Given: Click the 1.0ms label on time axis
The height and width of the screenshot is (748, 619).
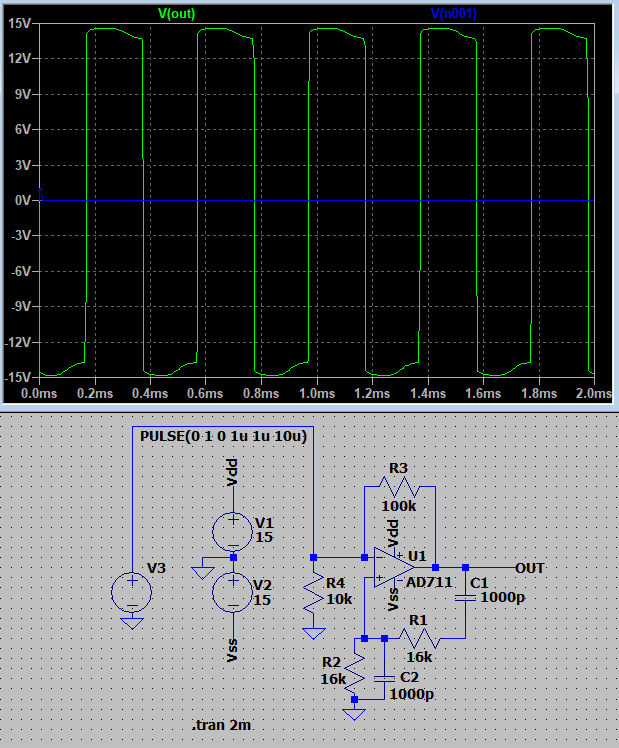Looking at the screenshot, I should pos(316,393).
